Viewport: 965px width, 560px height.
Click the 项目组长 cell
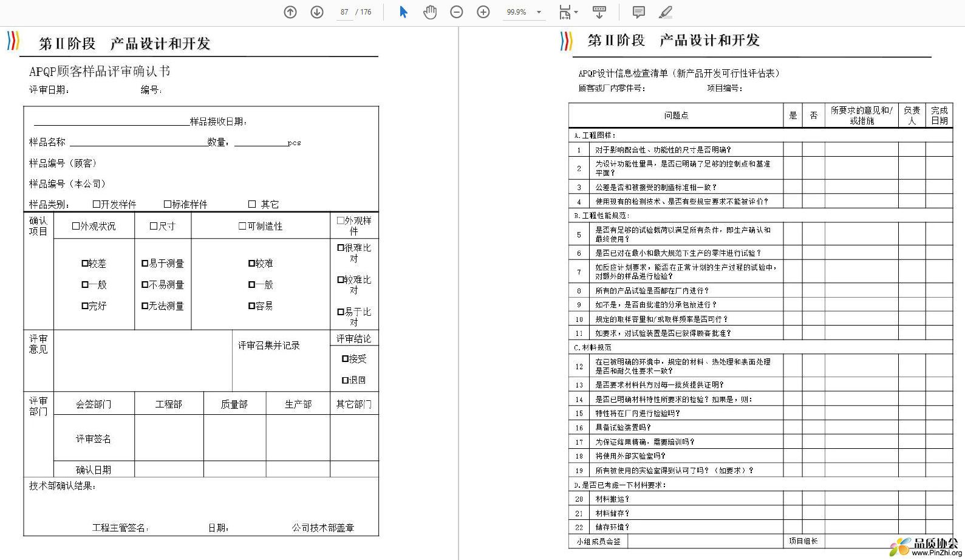tap(803, 541)
